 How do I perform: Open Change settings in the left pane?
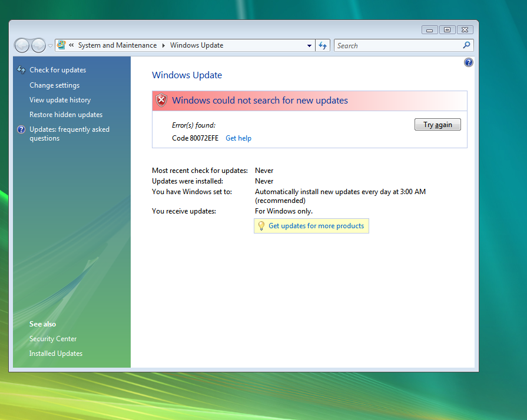[54, 85]
